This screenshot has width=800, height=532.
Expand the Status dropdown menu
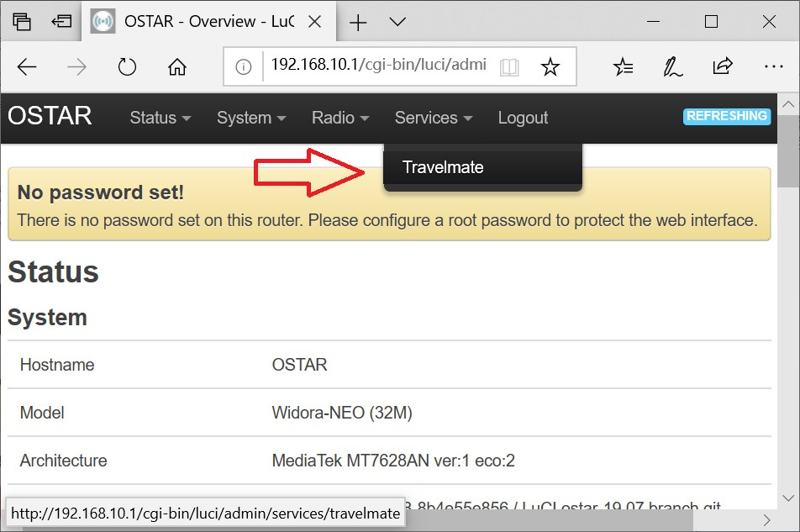coord(161,118)
